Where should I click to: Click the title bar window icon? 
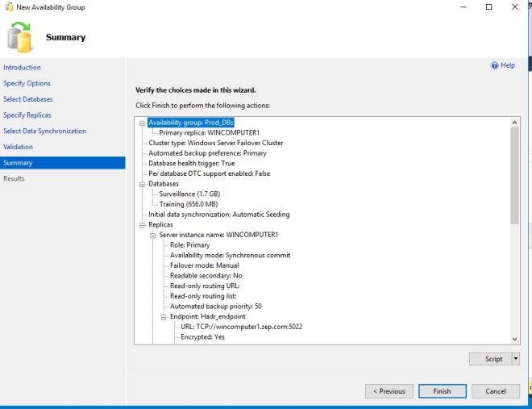coord(8,7)
